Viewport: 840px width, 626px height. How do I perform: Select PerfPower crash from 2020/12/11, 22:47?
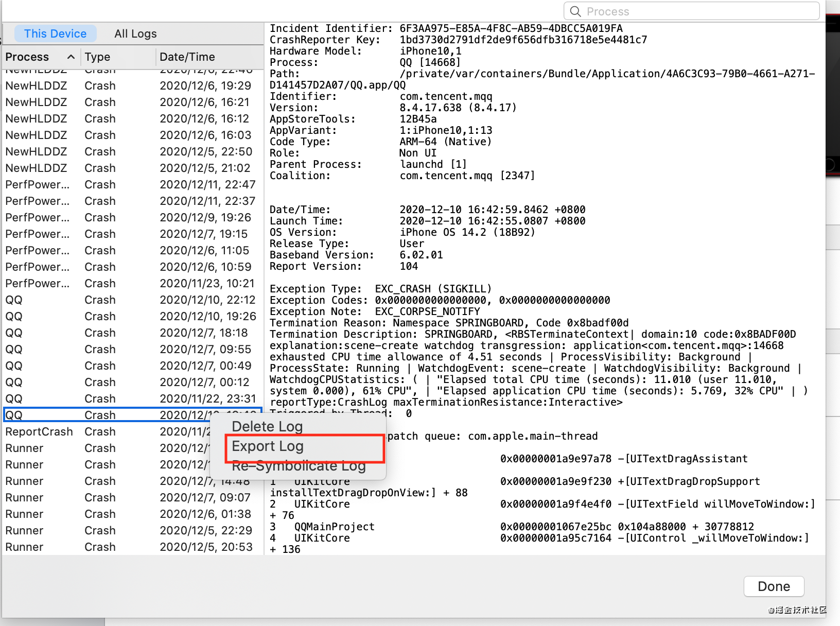[x=133, y=184]
